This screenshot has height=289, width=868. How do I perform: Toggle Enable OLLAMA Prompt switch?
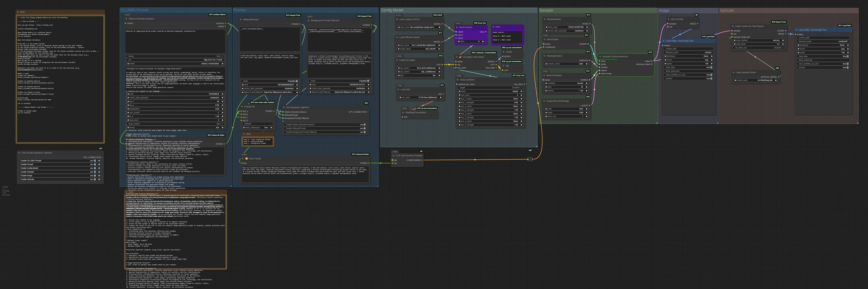[95, 160]
